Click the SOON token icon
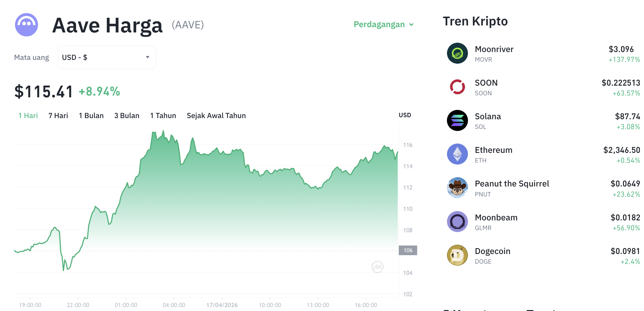Image resolution: width=644 pixels, height=311 pixels. (x=457, y=87)
